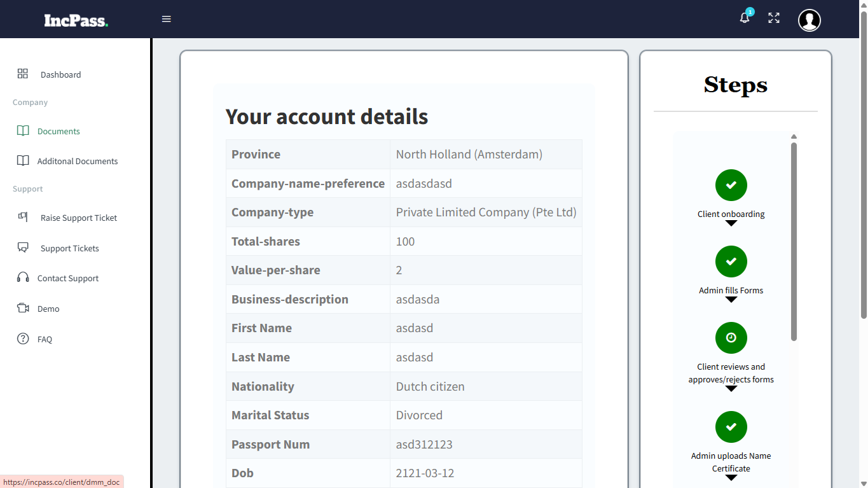Click the Dob value '2121-03-12'

(x=425, y=473)
